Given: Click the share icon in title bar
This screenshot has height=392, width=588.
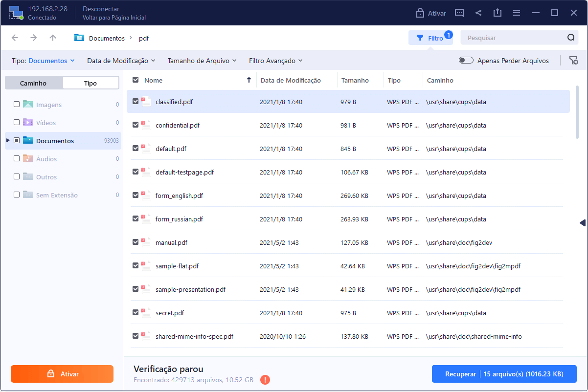Looking at the screenshot, I should [x=478, y=13].
